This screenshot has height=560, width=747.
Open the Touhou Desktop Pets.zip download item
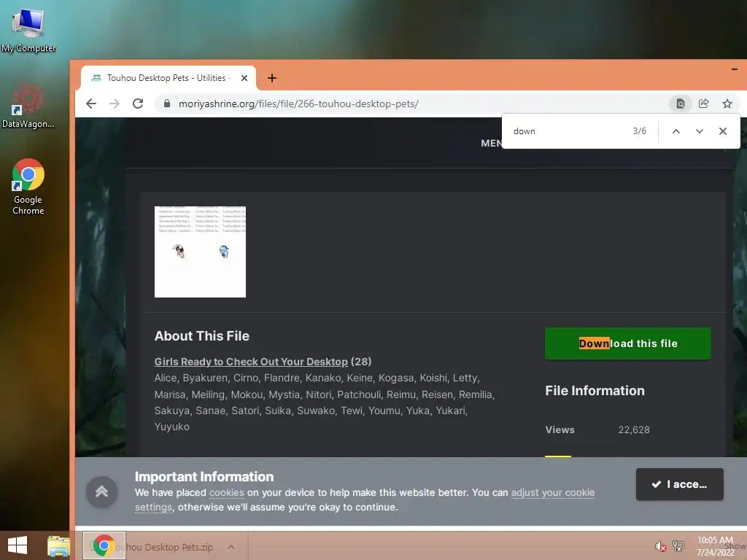(x=163, y=547)
